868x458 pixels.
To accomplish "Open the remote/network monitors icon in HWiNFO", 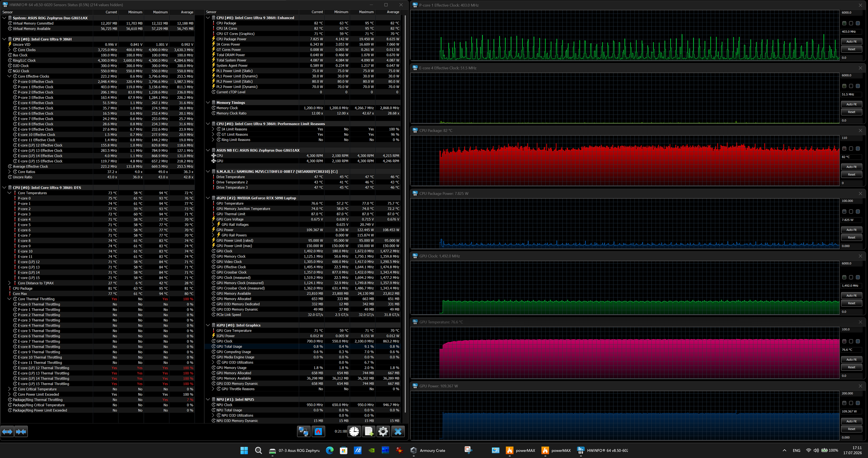I will point(303,431).
